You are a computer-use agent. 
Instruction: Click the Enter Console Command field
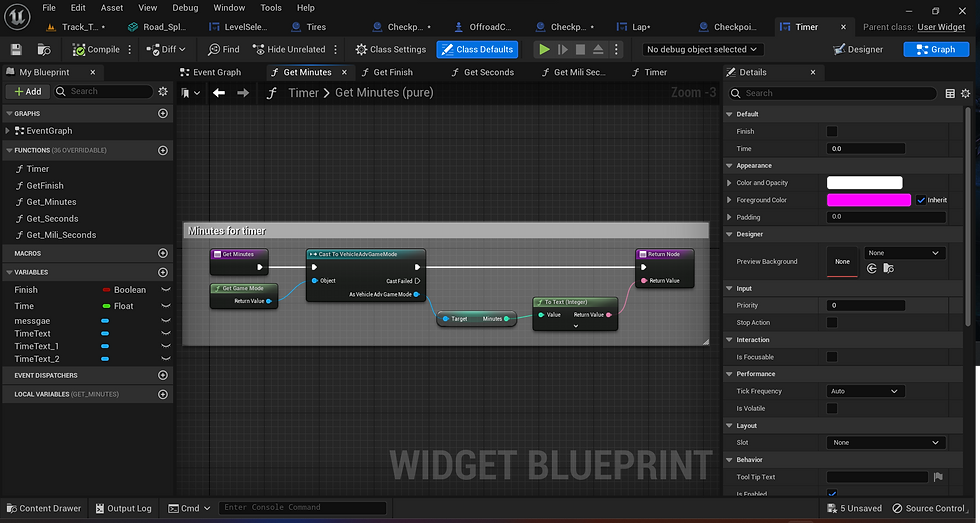coord(302,507)
